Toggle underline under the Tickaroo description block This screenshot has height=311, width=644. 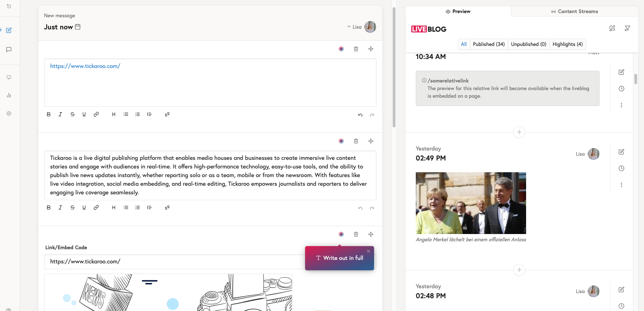click(x=84, y=207)
